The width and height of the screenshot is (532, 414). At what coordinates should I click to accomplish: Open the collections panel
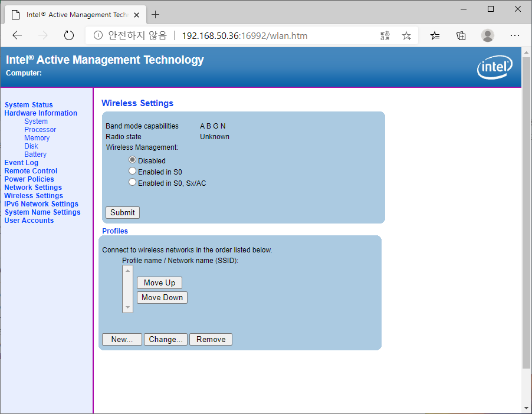461,35
